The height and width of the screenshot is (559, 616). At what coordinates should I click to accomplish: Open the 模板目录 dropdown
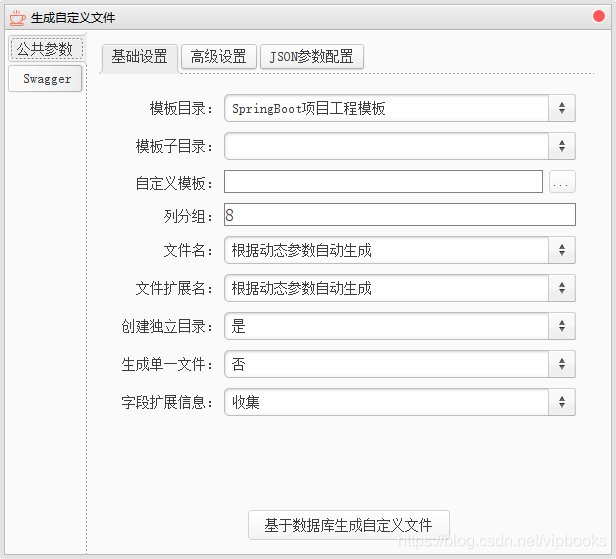pyautogui.click(x=400, y=108)
